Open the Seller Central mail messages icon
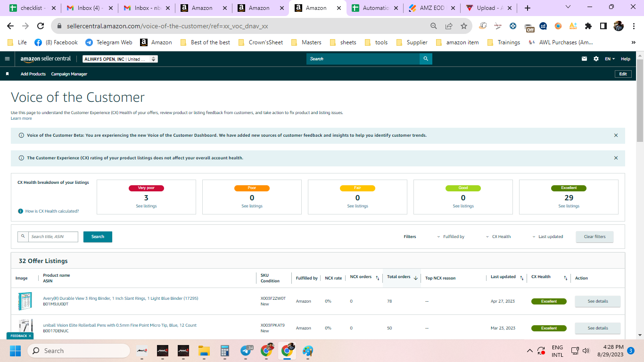 585,59
